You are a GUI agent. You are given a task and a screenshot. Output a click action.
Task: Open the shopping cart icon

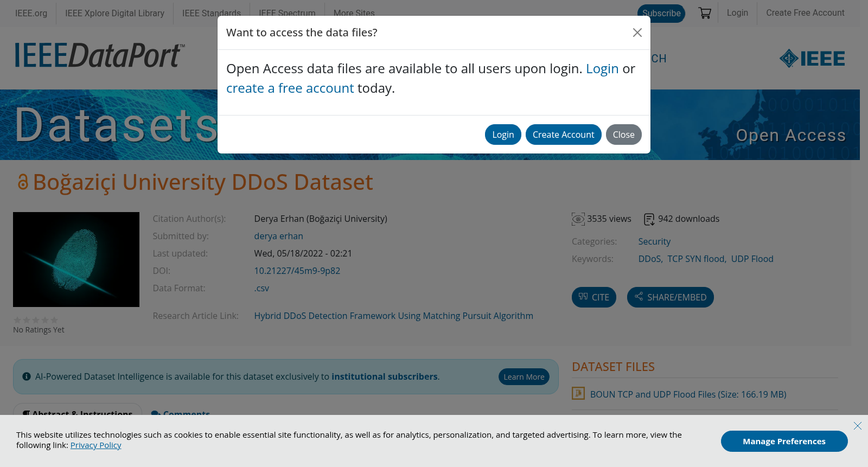(x=705, y=13)
